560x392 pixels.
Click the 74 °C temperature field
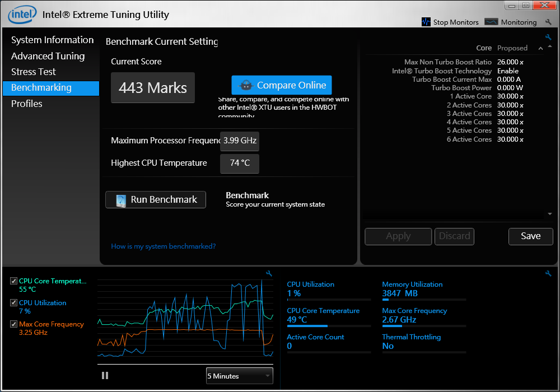[x=240, y=163]
